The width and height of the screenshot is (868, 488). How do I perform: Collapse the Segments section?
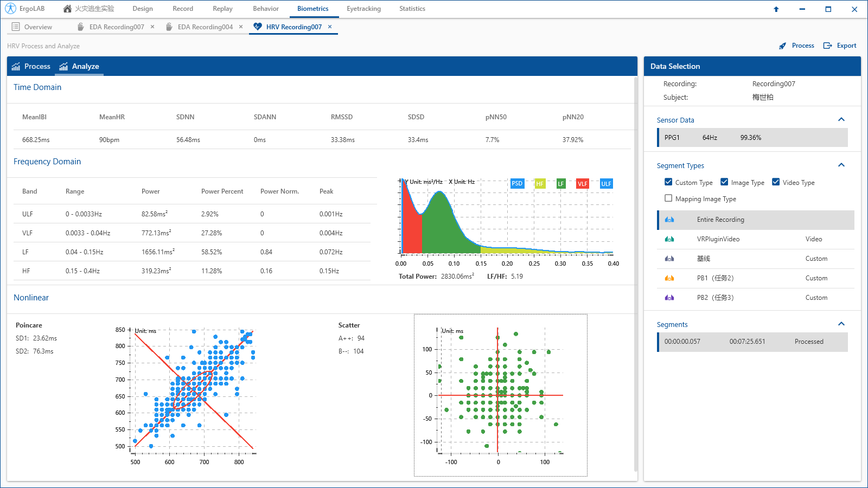pos(841,324)
